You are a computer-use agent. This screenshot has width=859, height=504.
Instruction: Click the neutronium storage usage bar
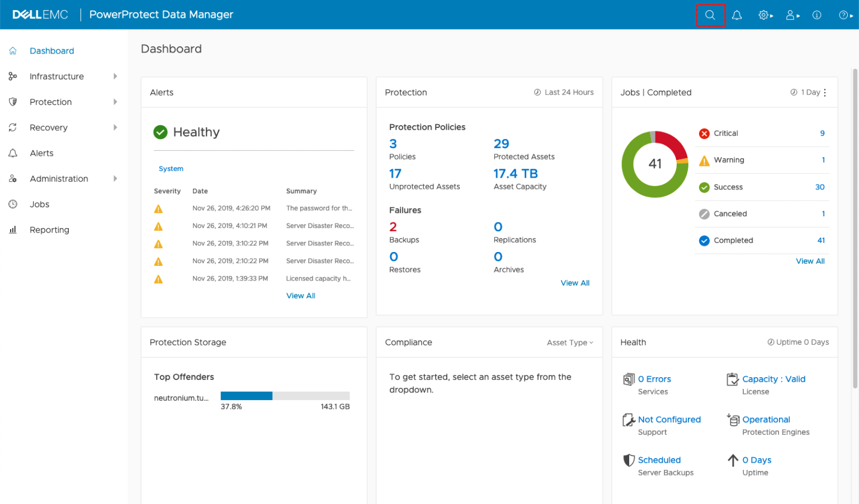pos(285,396)
